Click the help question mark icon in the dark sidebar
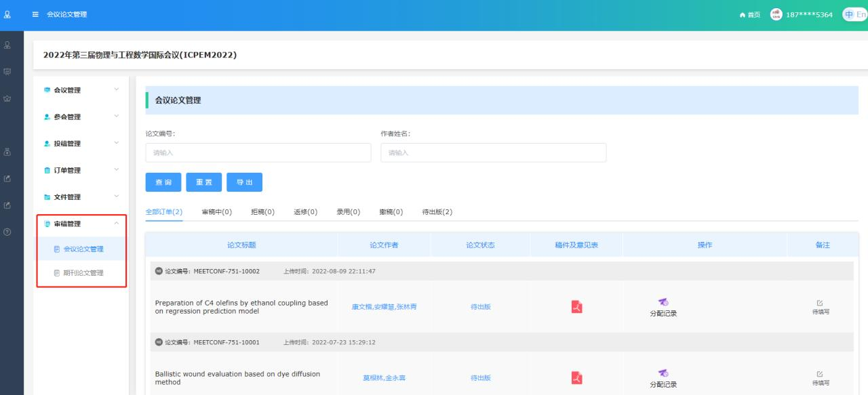This screenshot has width=868, height=395. [x=7, y=232]
